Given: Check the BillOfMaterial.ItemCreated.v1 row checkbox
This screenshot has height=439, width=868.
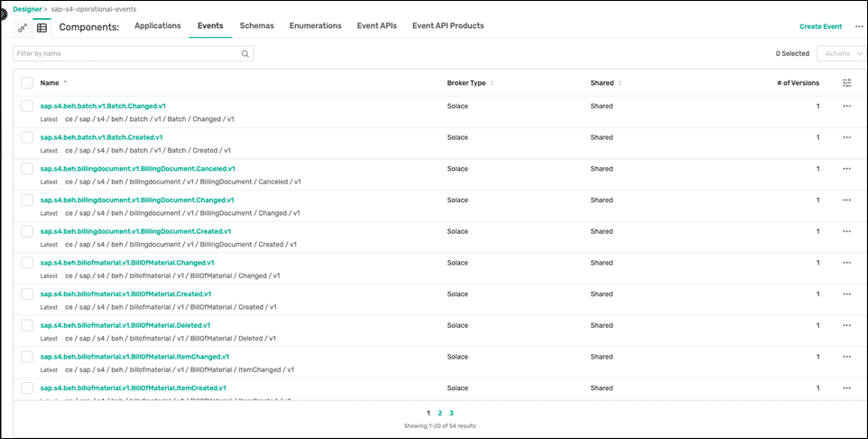Looking at the screenshot, I should pyautogui.click(x=27, y=388).
